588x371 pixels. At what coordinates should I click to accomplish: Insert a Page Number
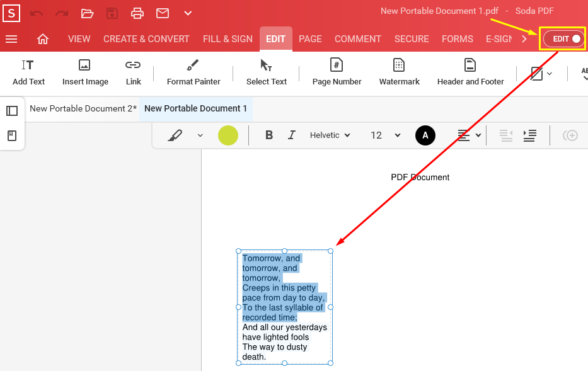(337, 72)
